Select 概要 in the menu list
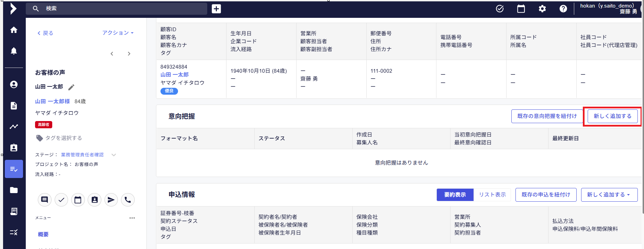This screenshot has height=249, width=644. pos(43,234)
